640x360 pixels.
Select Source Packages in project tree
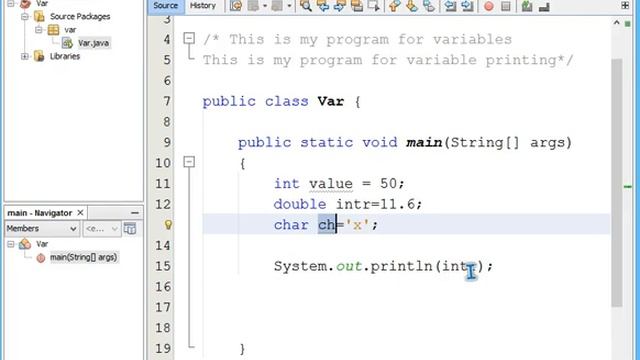(x=80, y=16)
